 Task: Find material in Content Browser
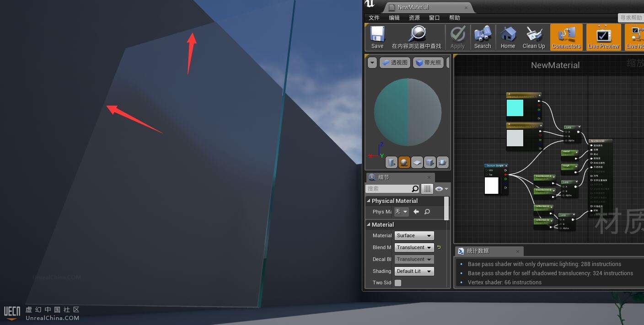click(416, 37)
